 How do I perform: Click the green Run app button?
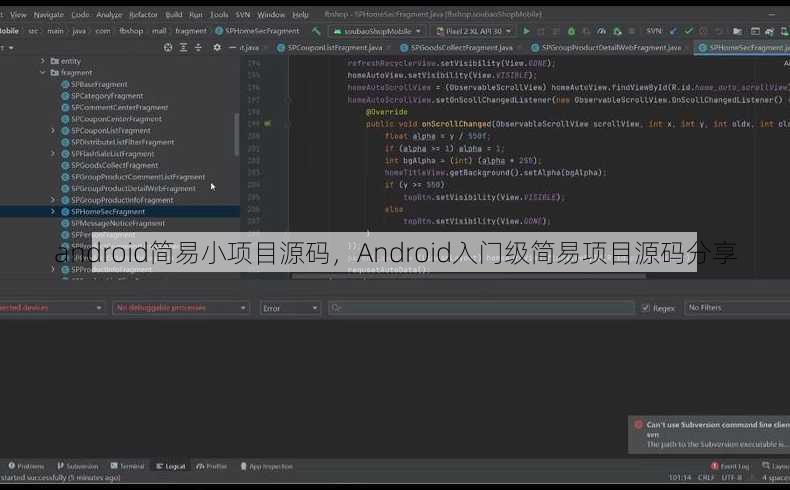click(526, 31)
